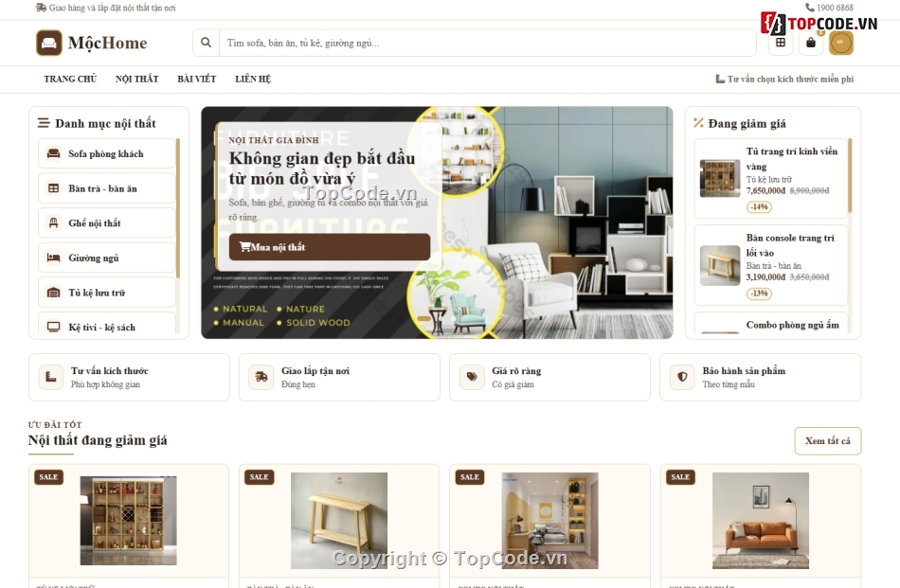Click tag icon in Giá rõ ràng card
This screenshot has width=900, height=588.
point(472,378)
